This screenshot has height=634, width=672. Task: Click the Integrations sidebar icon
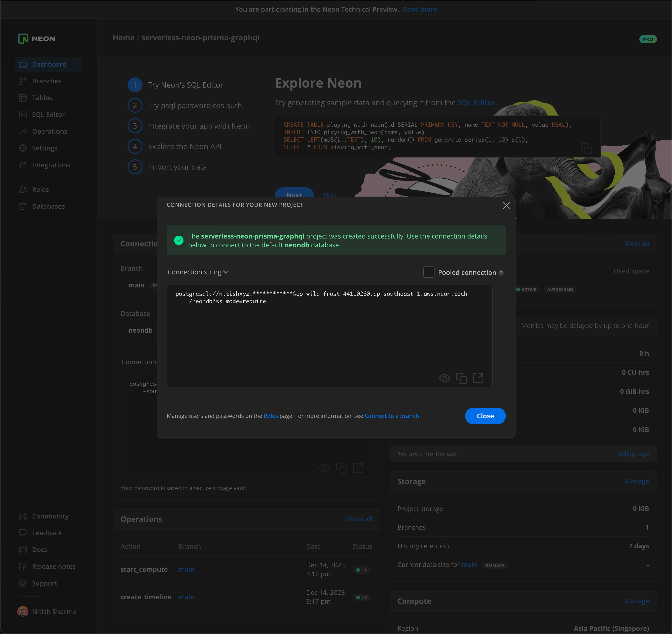23,165
